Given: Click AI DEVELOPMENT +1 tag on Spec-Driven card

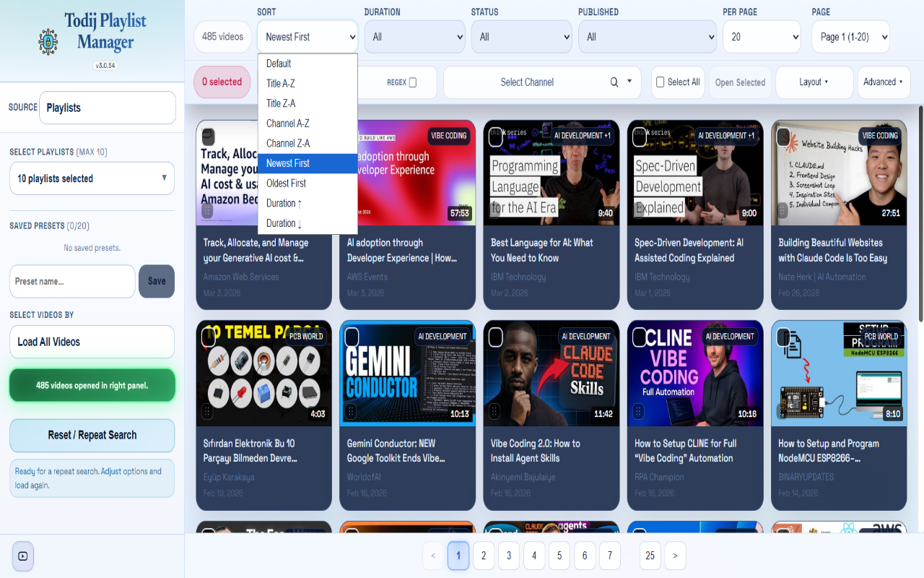Looking at the screenshot, I should click(726, 136).
